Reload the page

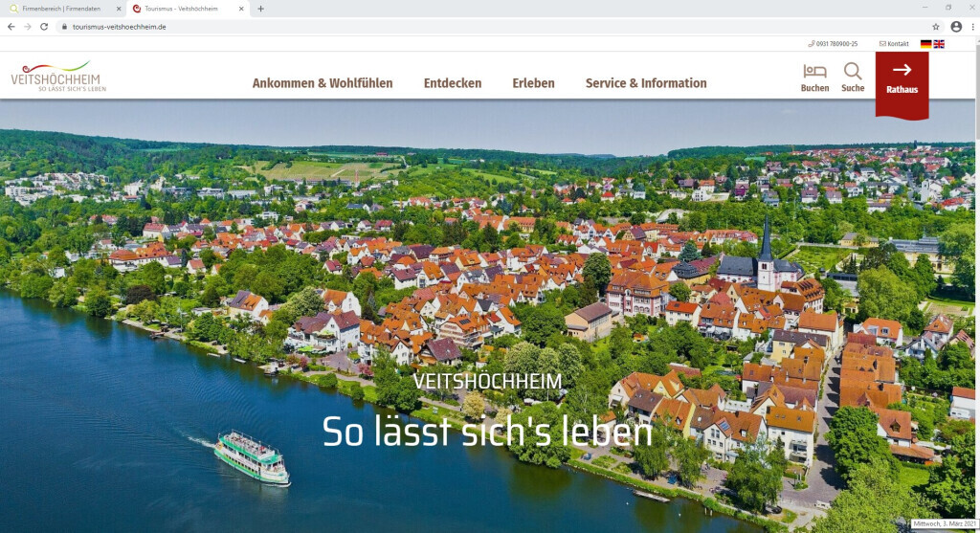(x=44, y=27)
